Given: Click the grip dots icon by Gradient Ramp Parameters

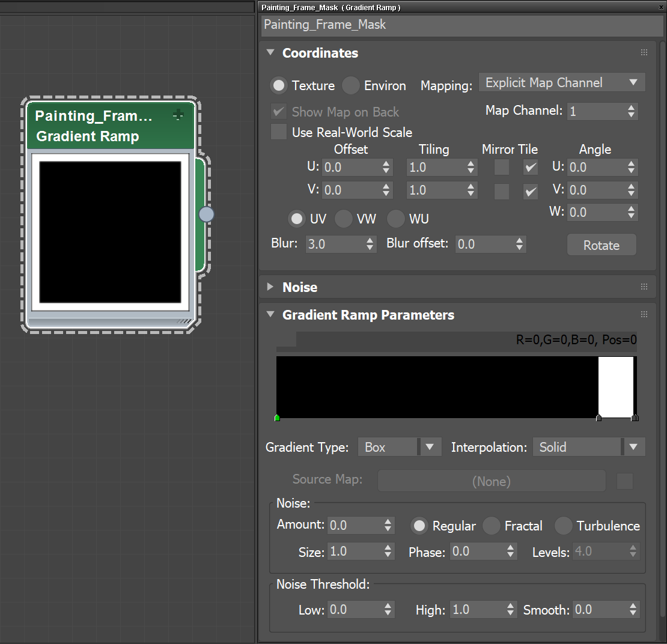Looking at the screenshot, I should 644,314.
